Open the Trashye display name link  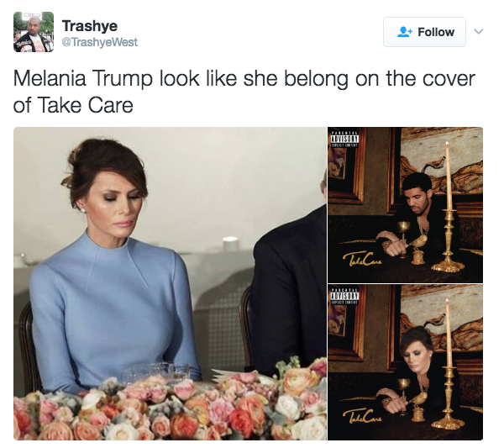coord(90,26)
